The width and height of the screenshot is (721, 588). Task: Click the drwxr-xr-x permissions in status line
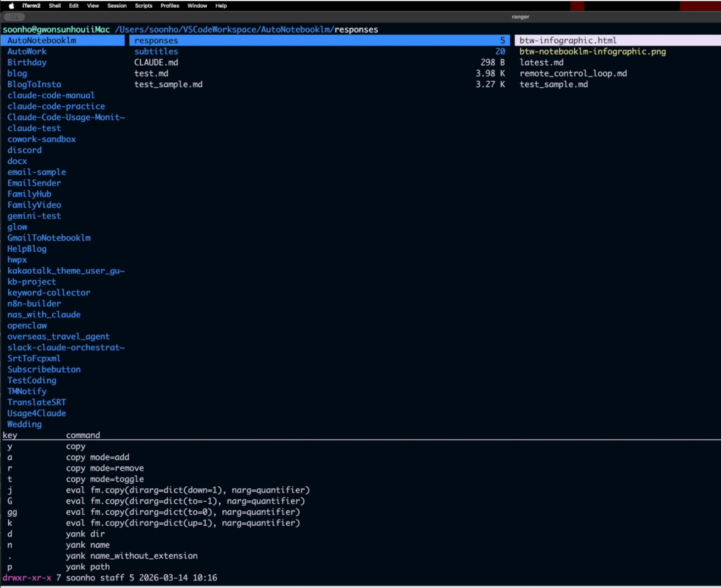27,578
